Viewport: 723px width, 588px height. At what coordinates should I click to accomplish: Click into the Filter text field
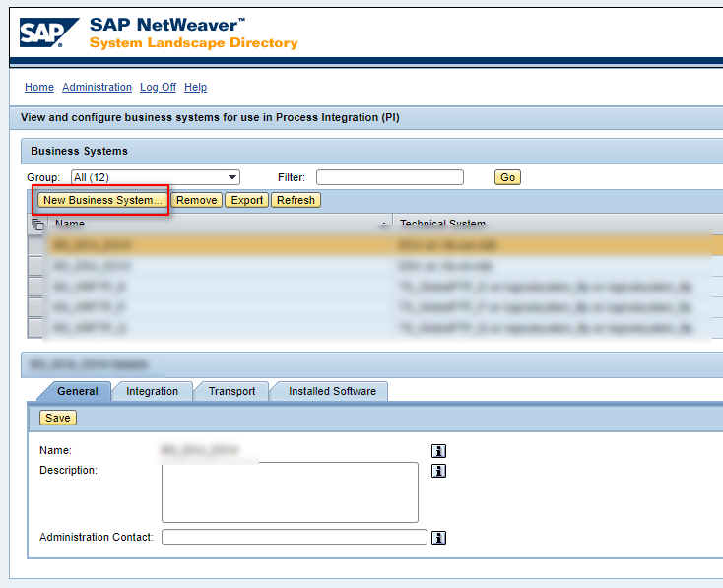[389, 177]
